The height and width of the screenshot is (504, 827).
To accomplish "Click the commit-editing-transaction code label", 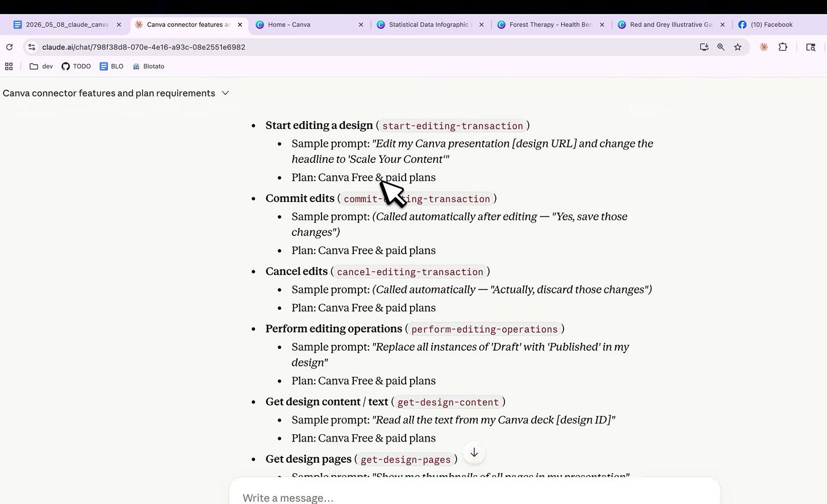I will 417,199.
